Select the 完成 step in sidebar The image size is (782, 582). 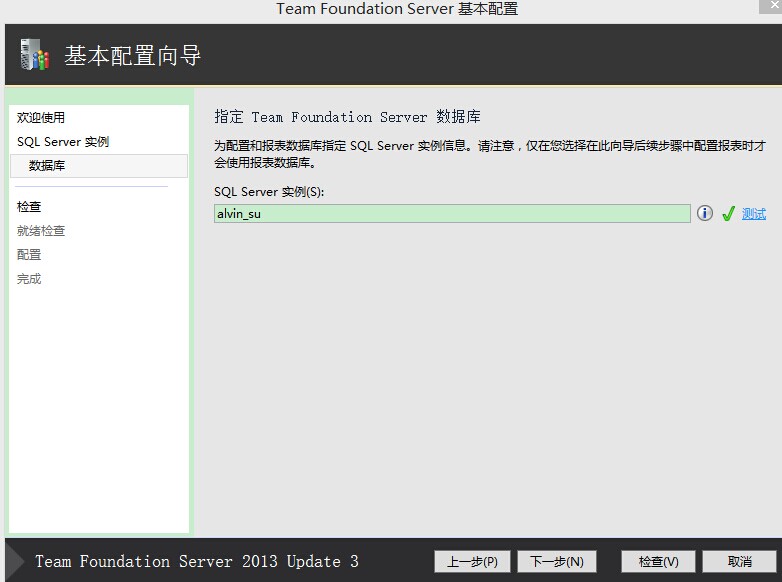29,279
